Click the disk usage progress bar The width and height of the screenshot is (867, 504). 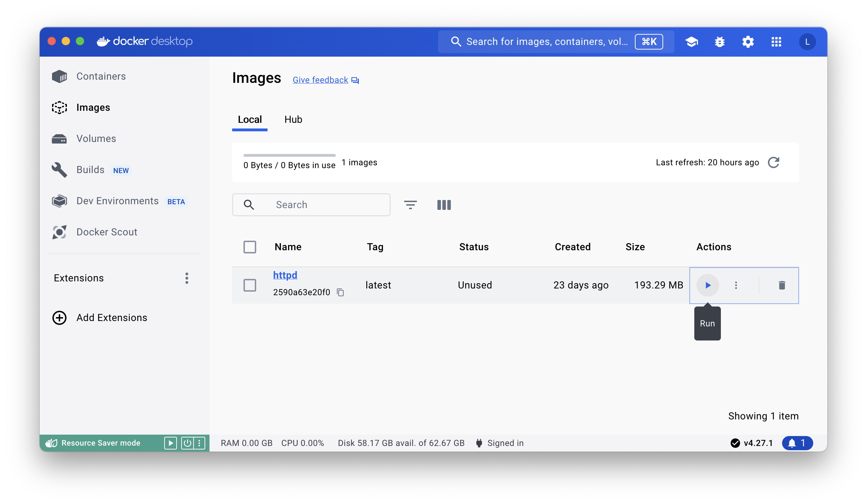289,155
